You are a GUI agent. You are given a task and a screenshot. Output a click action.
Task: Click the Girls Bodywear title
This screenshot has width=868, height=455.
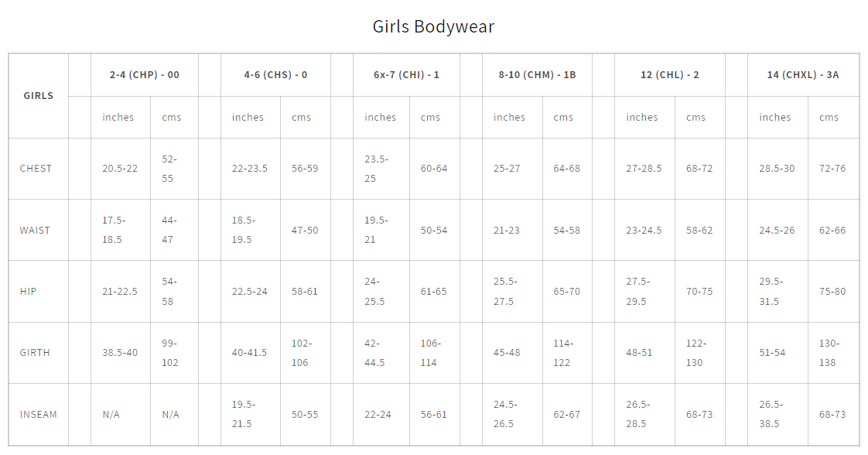[433, 26]
